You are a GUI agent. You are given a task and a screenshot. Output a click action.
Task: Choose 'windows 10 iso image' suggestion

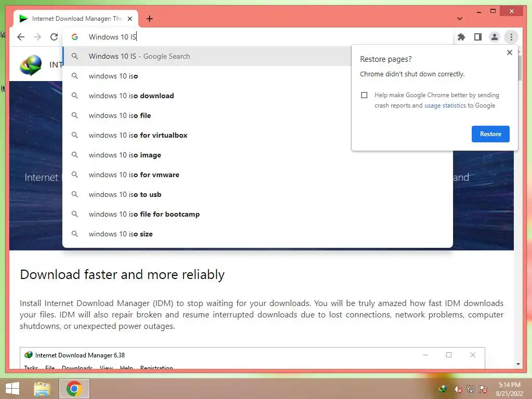click(x=258, y=155)
